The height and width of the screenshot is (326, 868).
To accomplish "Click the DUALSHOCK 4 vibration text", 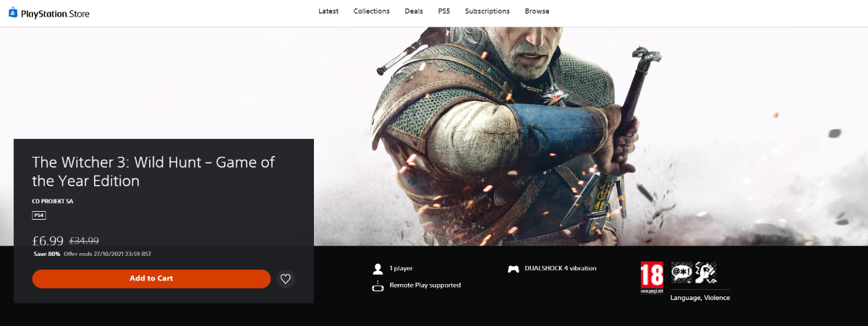I will (561, 269).
